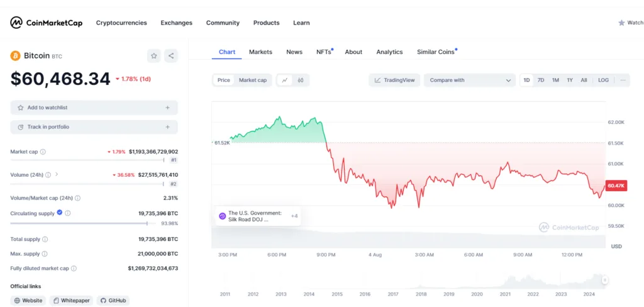Open the GitHub official link
This screenshot has height=307, width=644.
113,301
